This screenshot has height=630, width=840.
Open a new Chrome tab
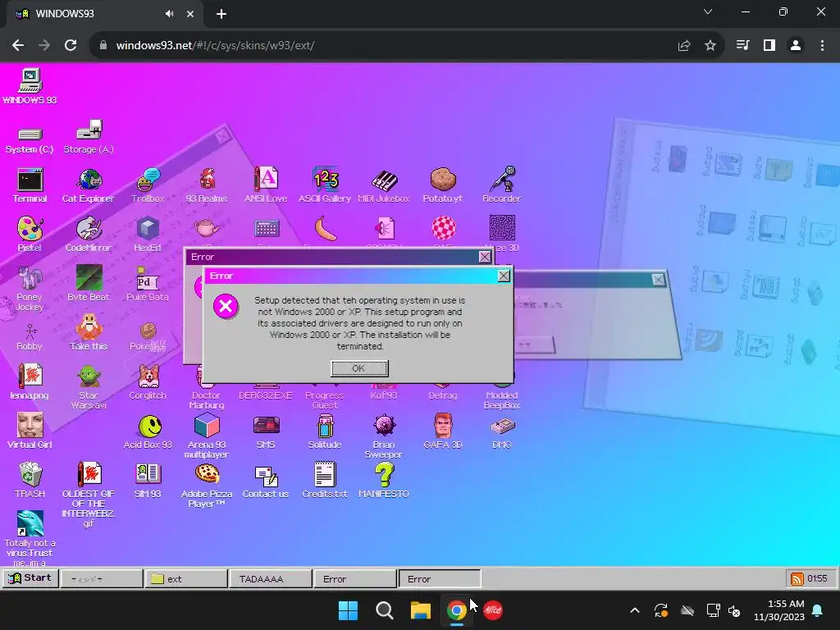click(x=221, y=14)
